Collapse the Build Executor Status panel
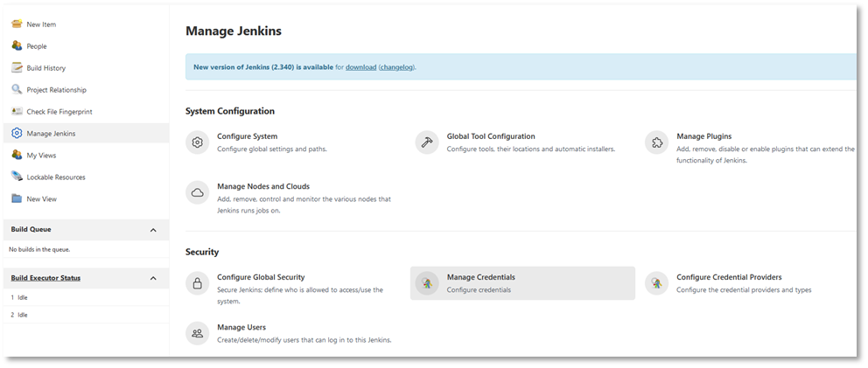 (153, 278)
